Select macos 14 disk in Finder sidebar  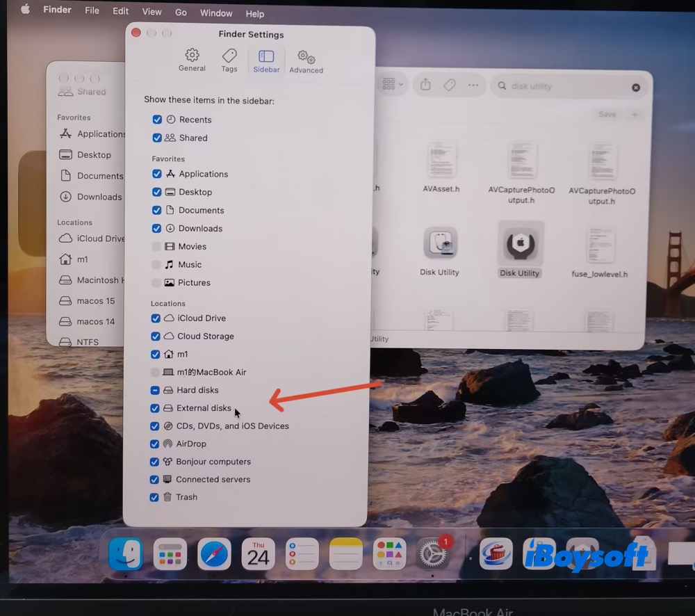[x=87, y=321]
